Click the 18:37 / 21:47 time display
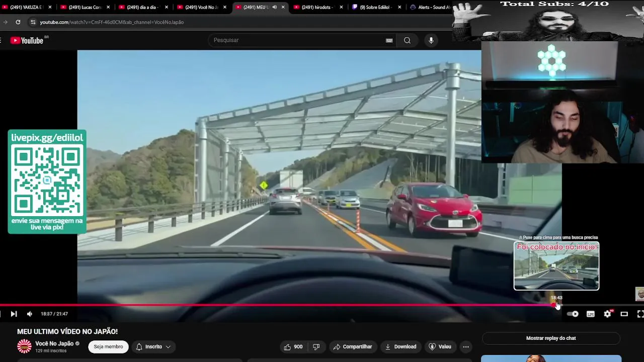The image size is (644, 362). point(54,314)
